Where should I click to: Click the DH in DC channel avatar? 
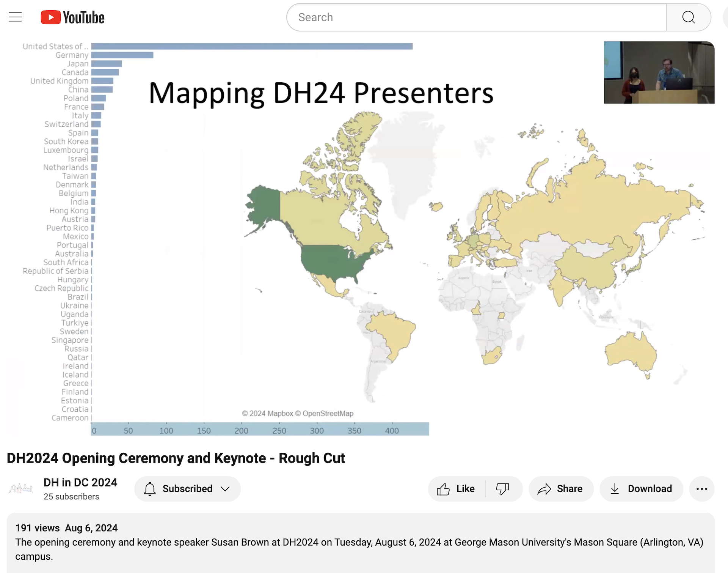point(21,488)
